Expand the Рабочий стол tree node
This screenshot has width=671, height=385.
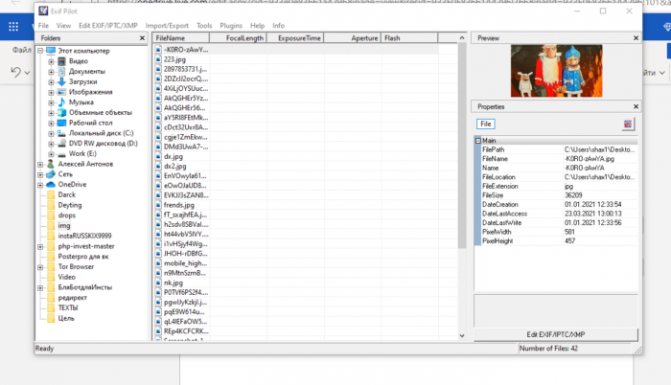pyautogui.click(x=51, y=123)
